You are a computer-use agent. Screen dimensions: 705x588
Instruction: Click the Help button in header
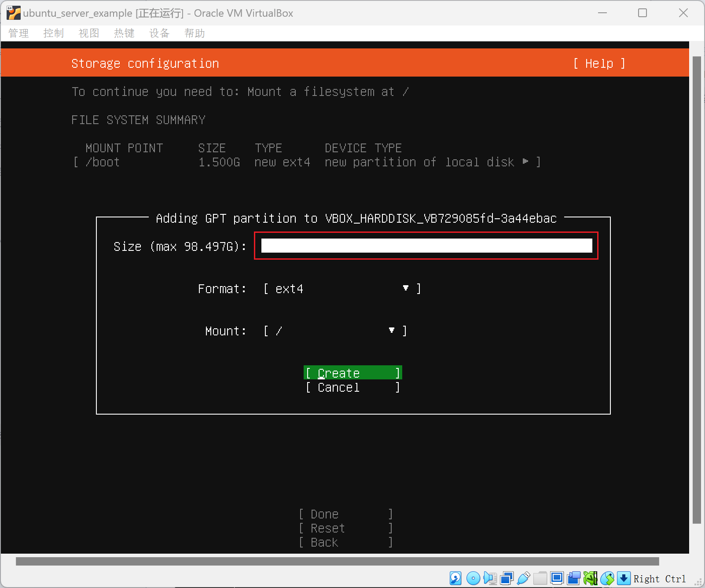(599, 63)
